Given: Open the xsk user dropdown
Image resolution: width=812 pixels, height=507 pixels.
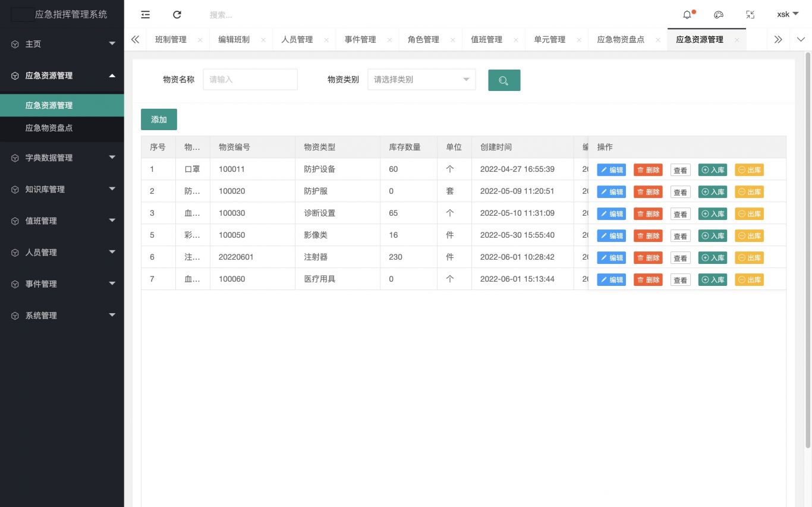Looking at the screenshot, I should [788, 14].
